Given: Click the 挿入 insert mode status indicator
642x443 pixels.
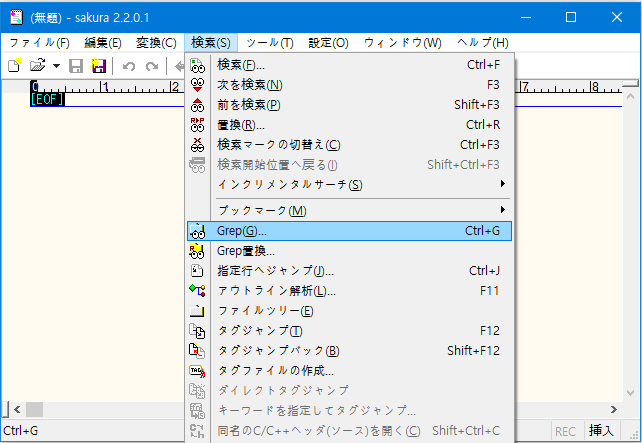Looking at the screenshot, I should pos(601,431).
